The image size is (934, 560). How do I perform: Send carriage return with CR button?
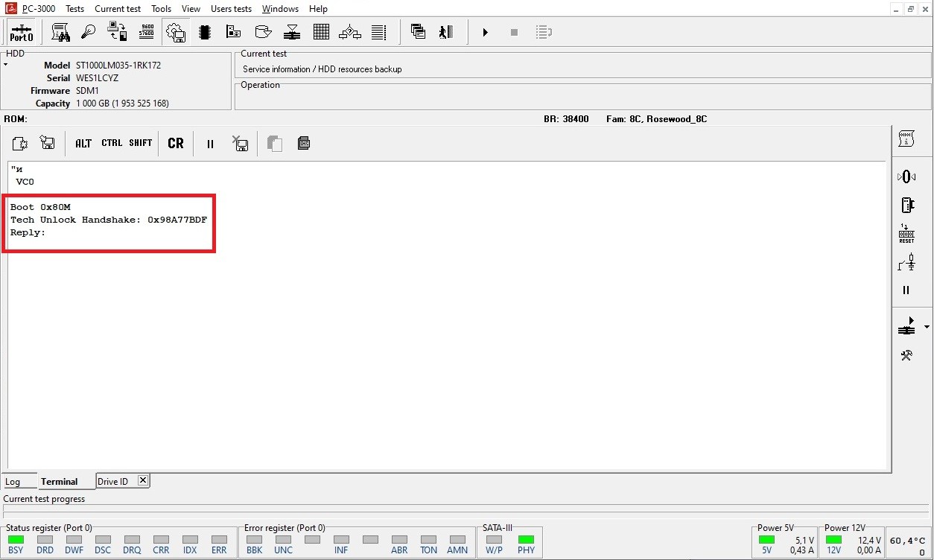[x=176, y=143]
